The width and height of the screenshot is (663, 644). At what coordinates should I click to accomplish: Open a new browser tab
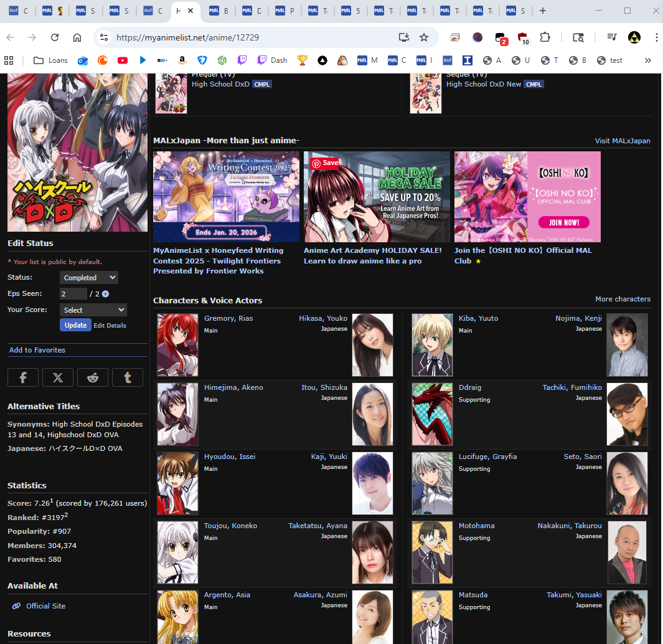pyautogui.click(x=543, y=11)
